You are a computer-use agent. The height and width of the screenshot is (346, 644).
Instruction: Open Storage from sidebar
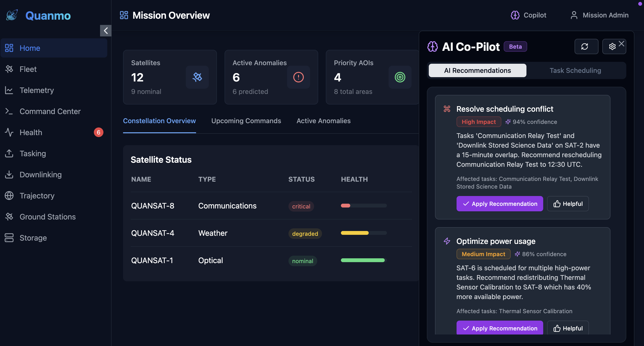[x=33, y=238]
